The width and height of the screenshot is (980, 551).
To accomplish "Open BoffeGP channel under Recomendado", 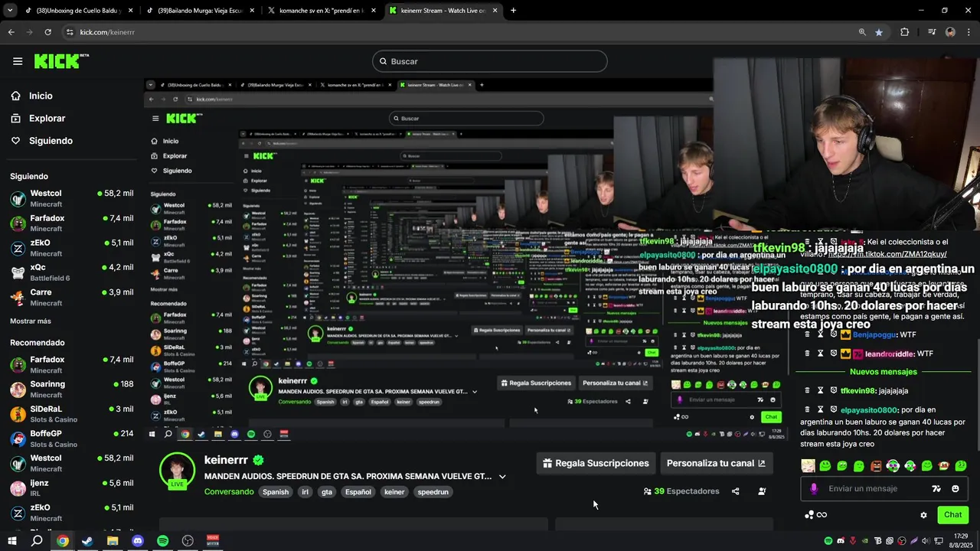I will pos(71,439).
